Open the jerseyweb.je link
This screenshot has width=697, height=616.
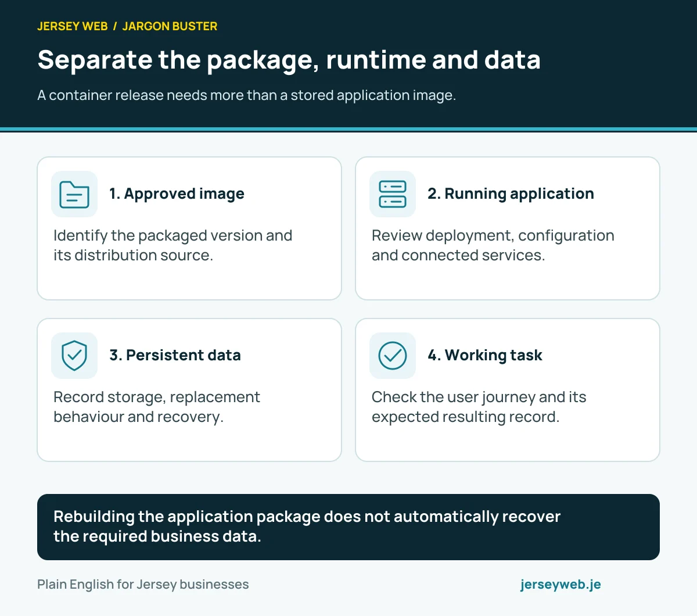click(561, 585)
